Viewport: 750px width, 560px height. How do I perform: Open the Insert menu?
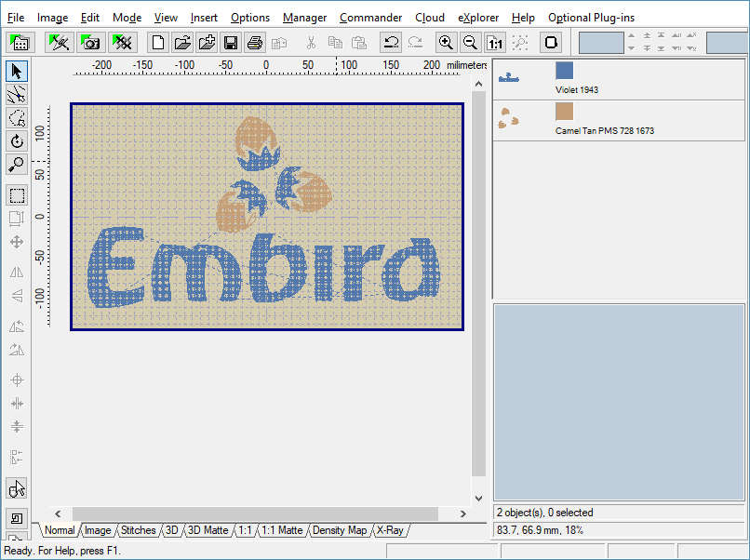(x=204, y=18)
